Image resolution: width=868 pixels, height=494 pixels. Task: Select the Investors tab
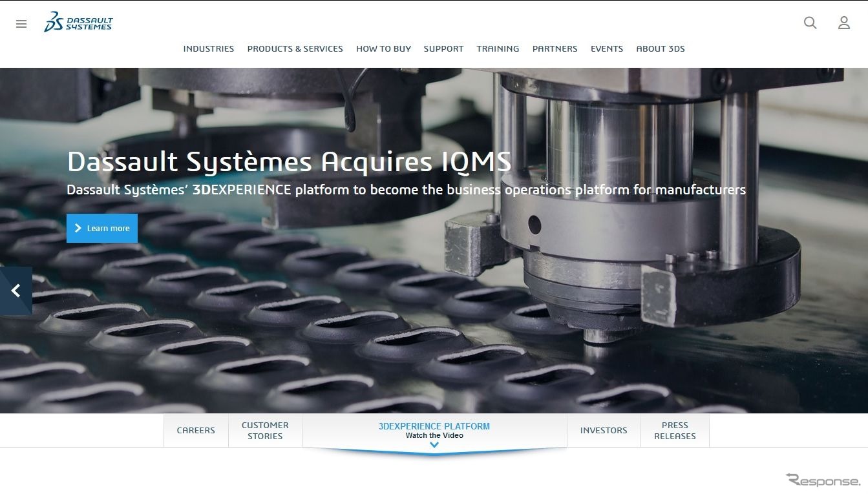click(x=604, y=431)
